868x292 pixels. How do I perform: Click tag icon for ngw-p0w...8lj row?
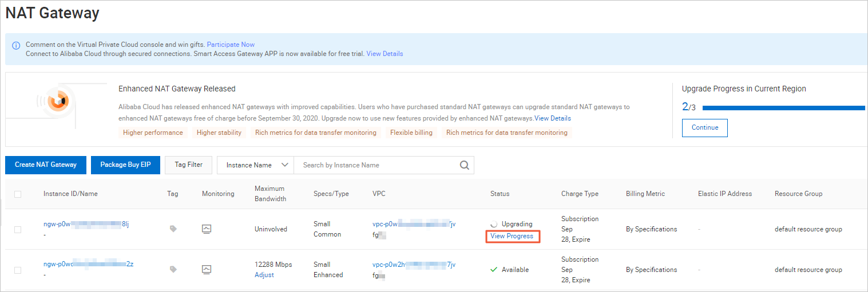173,229
